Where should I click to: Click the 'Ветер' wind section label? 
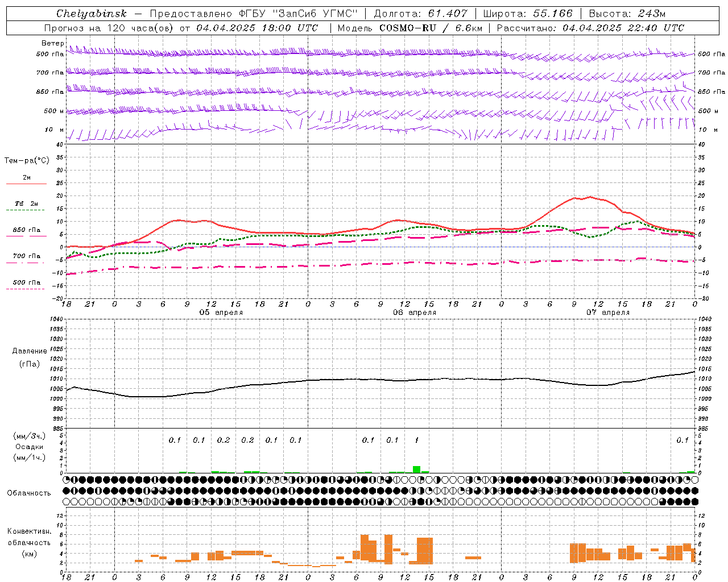pyautogui.click(x=53, y=43)
